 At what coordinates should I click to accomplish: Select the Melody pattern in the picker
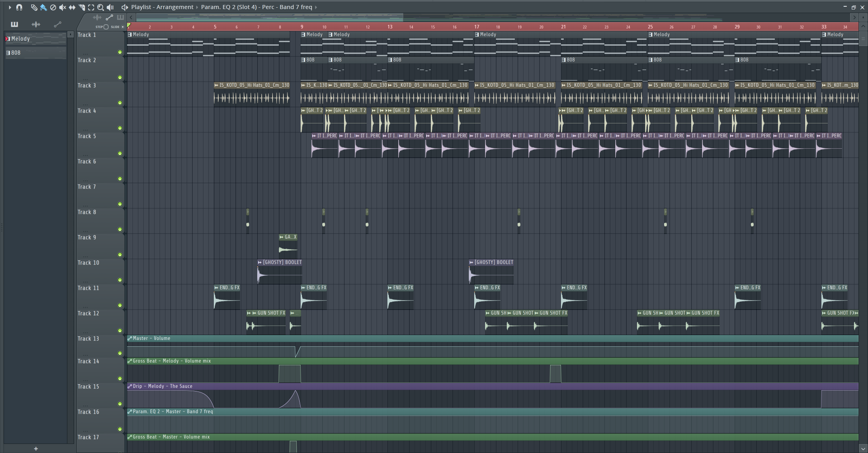tap(36, 39)
